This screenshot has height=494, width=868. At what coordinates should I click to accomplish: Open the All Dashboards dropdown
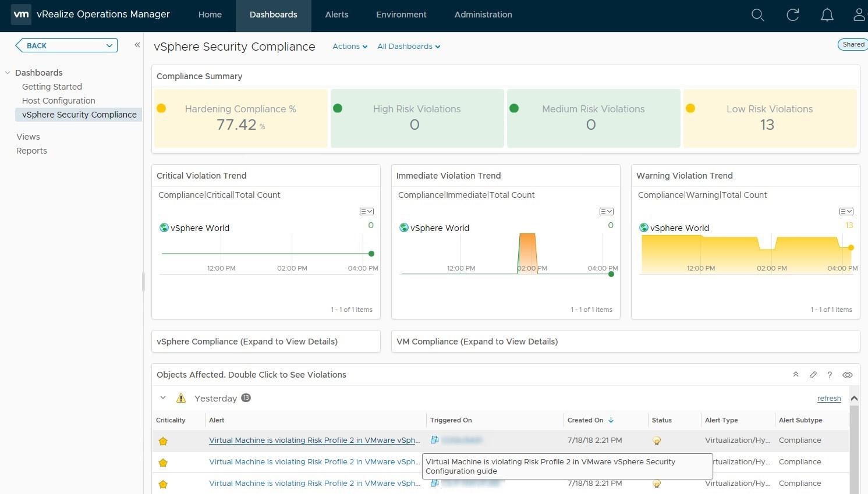(409, 46)
